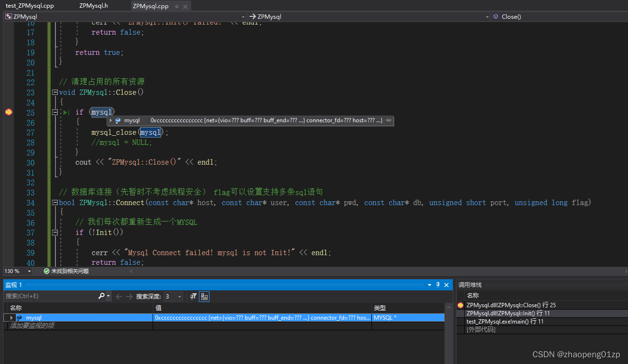Click the return false; statement on line 17
This screenshot has height=364, width=628.
click(x=118, y=32)
